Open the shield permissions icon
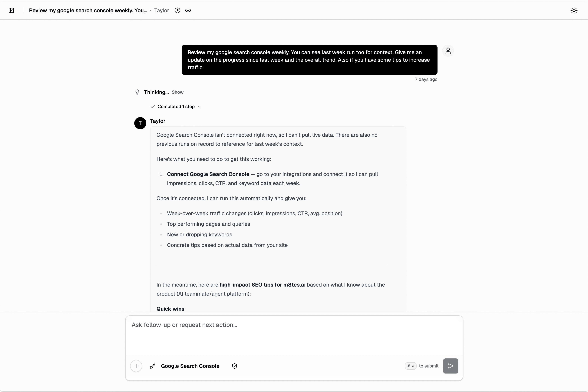 click(234, 366)
